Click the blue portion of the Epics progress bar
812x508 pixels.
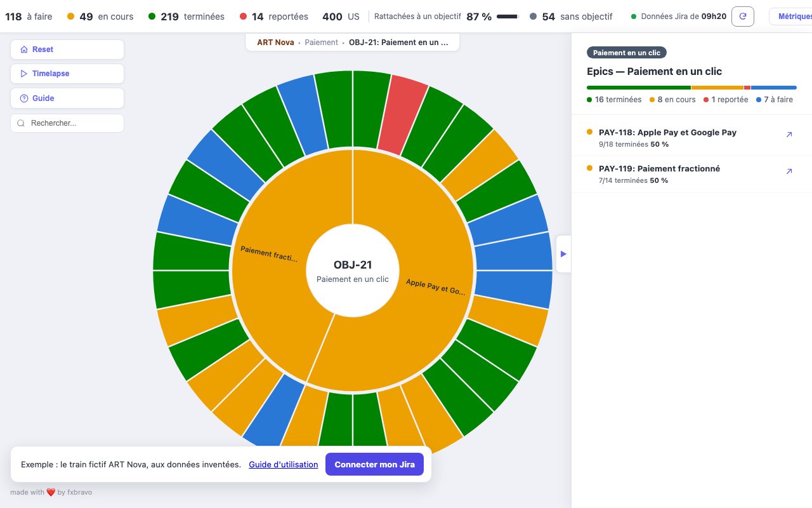(x=774, y=88)
